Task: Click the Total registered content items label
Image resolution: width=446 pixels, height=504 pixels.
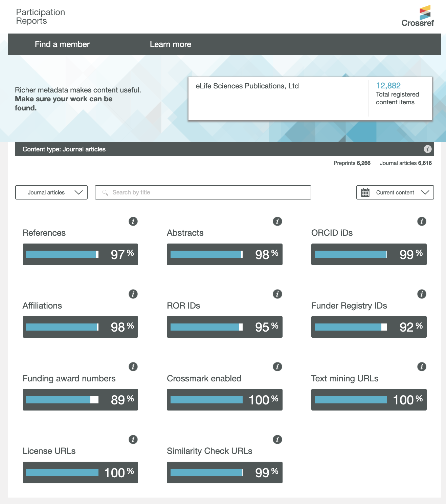Action: pyautogui.click(x=398, y=98)
